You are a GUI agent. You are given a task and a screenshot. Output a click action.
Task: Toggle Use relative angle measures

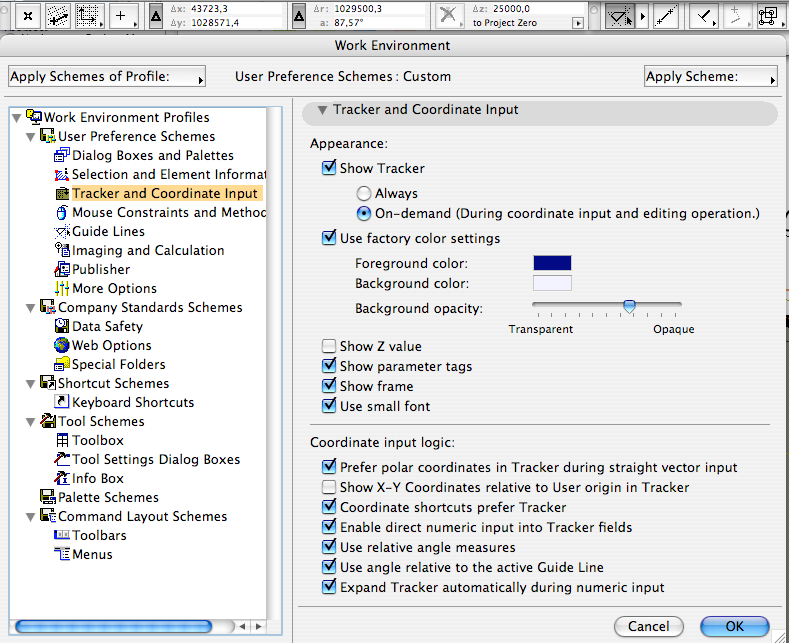point(329,546)
